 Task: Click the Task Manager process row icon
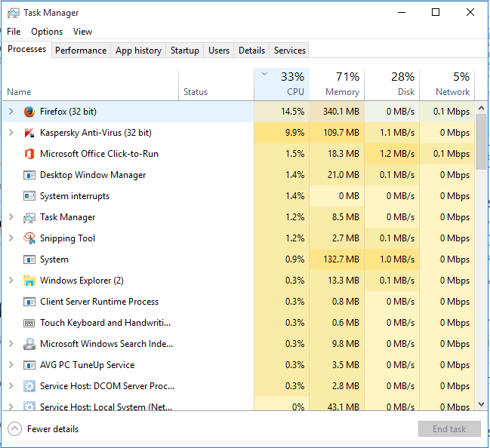coord(29,218)
